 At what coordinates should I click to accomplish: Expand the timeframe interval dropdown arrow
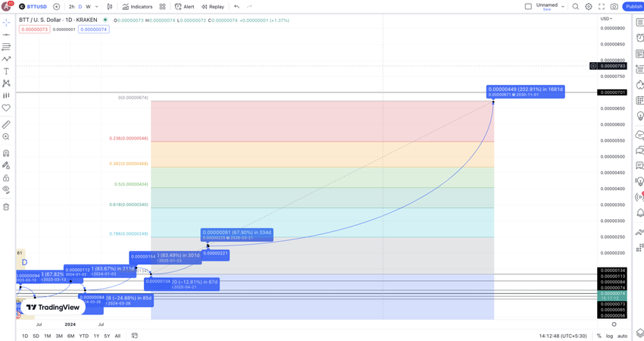tap(96, 7)
